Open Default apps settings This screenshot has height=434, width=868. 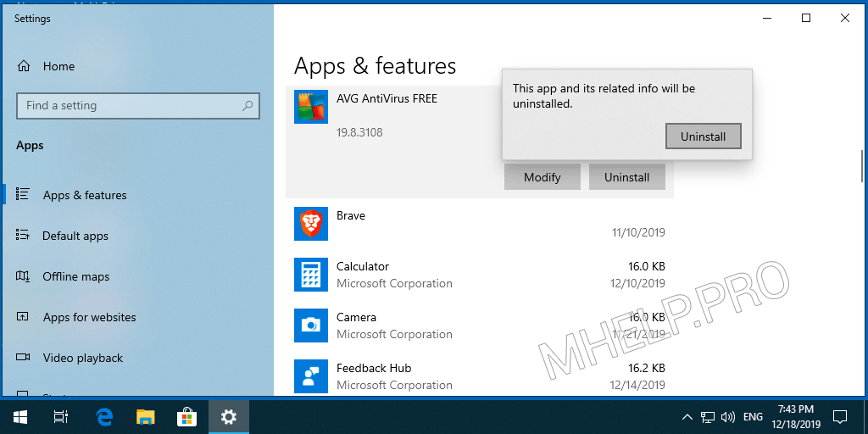75,236
